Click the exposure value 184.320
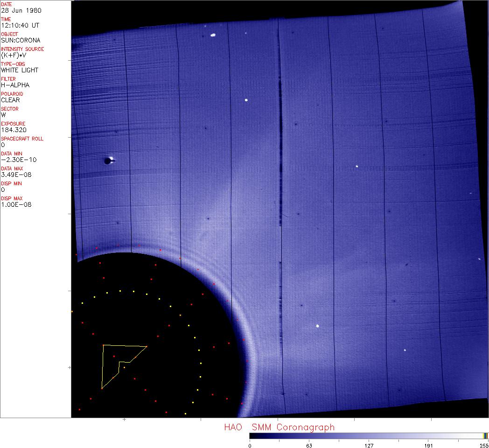This screenshot has height=448, width=489. pyautogui.click(x=14, y=130)
